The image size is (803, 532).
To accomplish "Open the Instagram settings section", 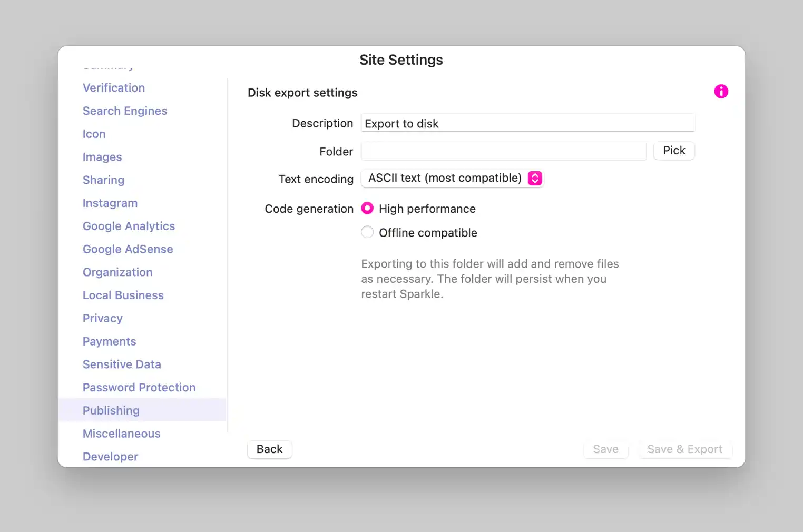I will 110,203.
